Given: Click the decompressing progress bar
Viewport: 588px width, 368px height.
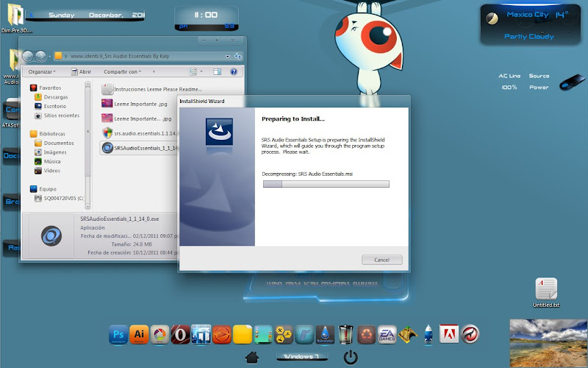Looking at the screenshot, I should (x=326, y=184).
